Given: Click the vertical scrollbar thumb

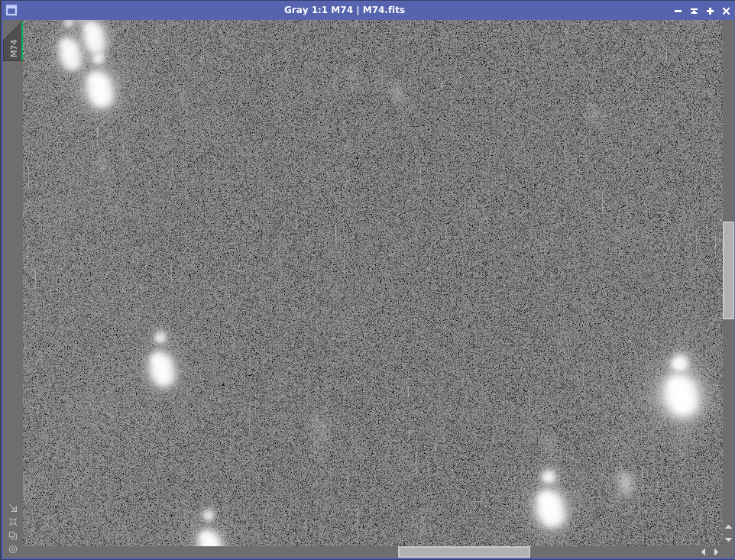Looking at the screenshot, I should pyautogui.click(x=728, y=270).
